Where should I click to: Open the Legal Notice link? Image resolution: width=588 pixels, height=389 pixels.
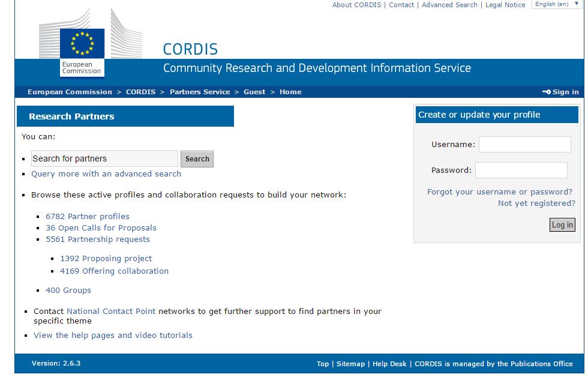505,5
